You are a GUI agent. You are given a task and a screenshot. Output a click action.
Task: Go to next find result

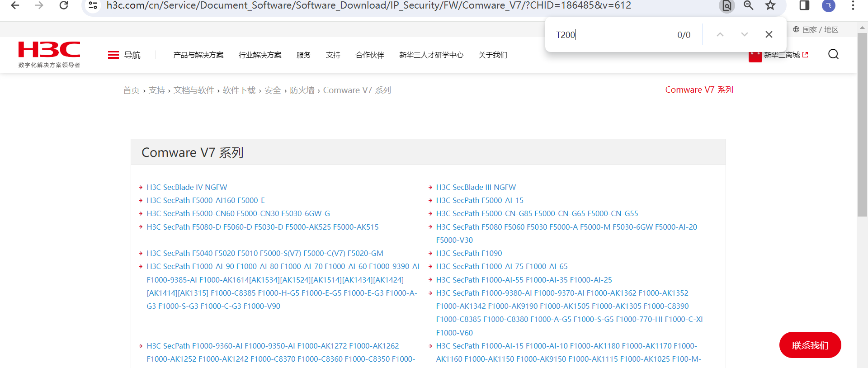pyautogui.click(x=745, y=34)
